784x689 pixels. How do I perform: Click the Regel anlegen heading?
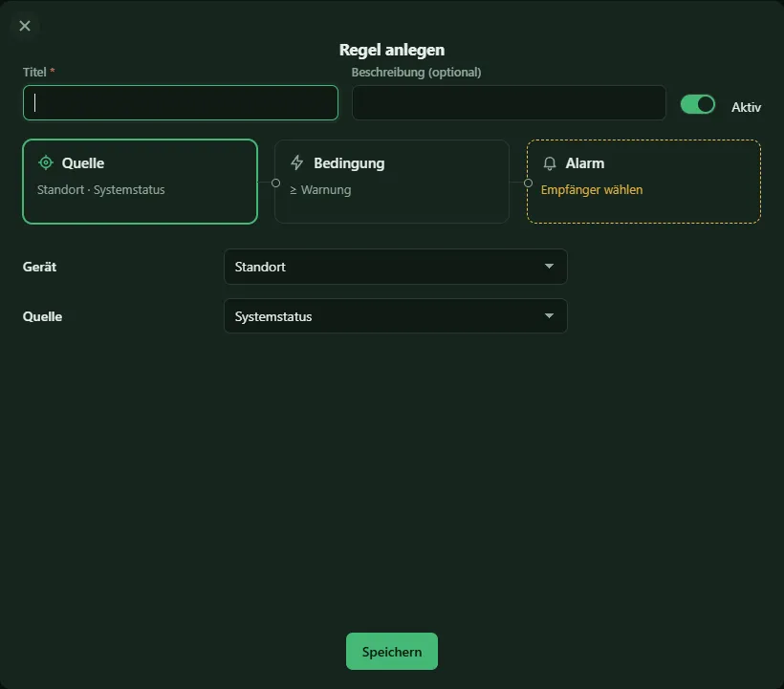[392, 50]
